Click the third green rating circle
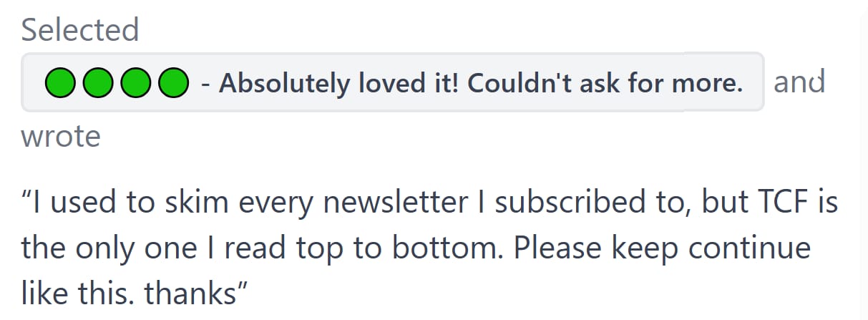The image size is (868, 320). [135, 82]
